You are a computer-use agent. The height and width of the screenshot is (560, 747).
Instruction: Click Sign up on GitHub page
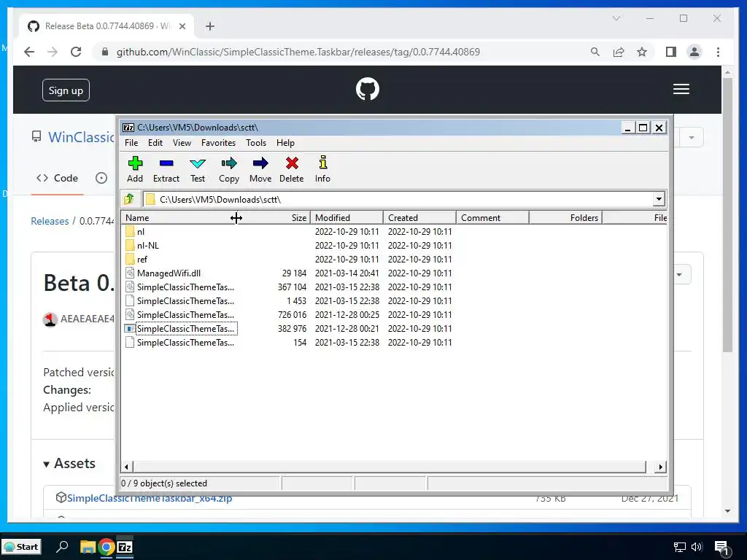66,90
